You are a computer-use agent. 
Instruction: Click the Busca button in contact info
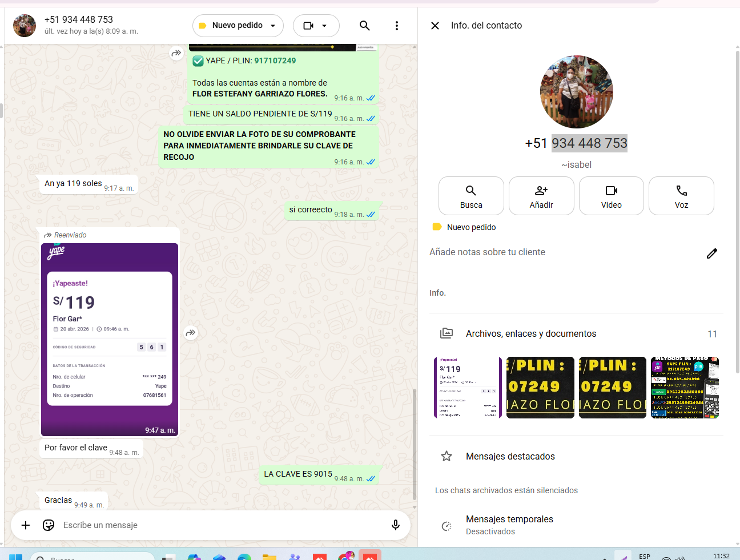tap(471, 196)
